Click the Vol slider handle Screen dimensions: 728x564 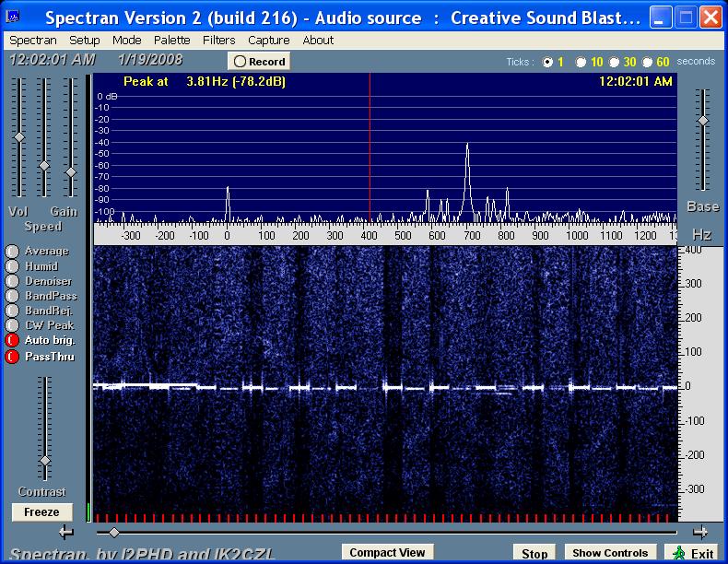(x=19, y=137)
